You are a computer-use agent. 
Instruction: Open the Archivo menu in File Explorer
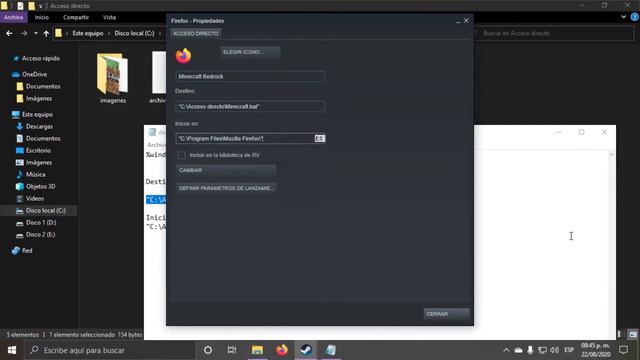pos(13,17)
